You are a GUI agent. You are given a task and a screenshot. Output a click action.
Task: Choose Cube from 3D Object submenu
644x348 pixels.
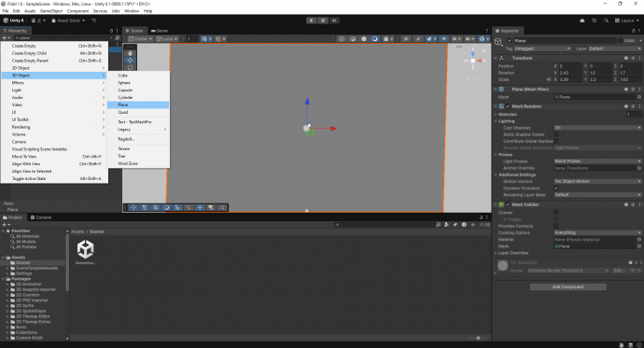coord(138,76)
